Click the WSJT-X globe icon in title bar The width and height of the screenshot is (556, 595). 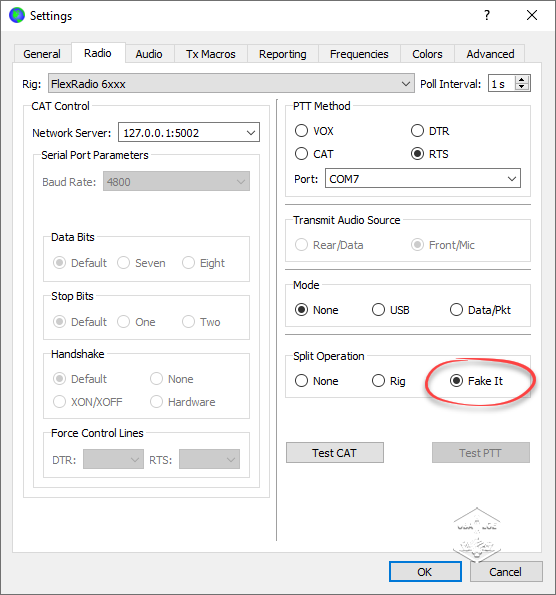click(x=17, y=16)
